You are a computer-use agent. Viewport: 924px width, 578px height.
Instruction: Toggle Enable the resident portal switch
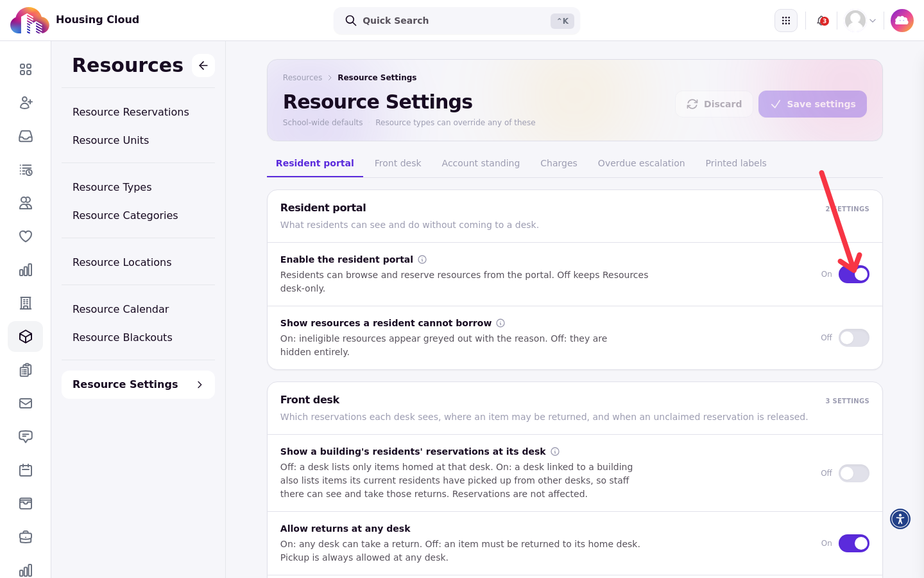[x=854, y=274]
